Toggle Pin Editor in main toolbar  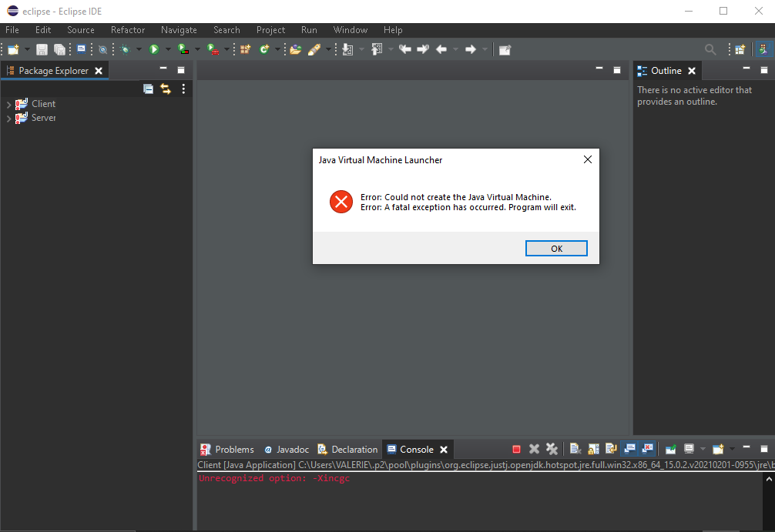click(505, 49)
